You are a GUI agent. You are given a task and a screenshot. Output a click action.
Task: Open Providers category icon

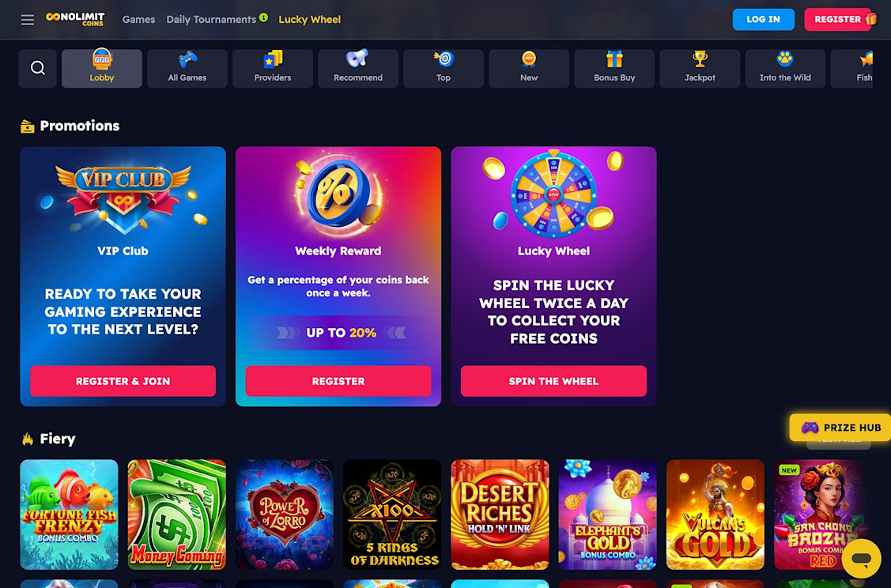pyautogui.click(x=273, y=68)
